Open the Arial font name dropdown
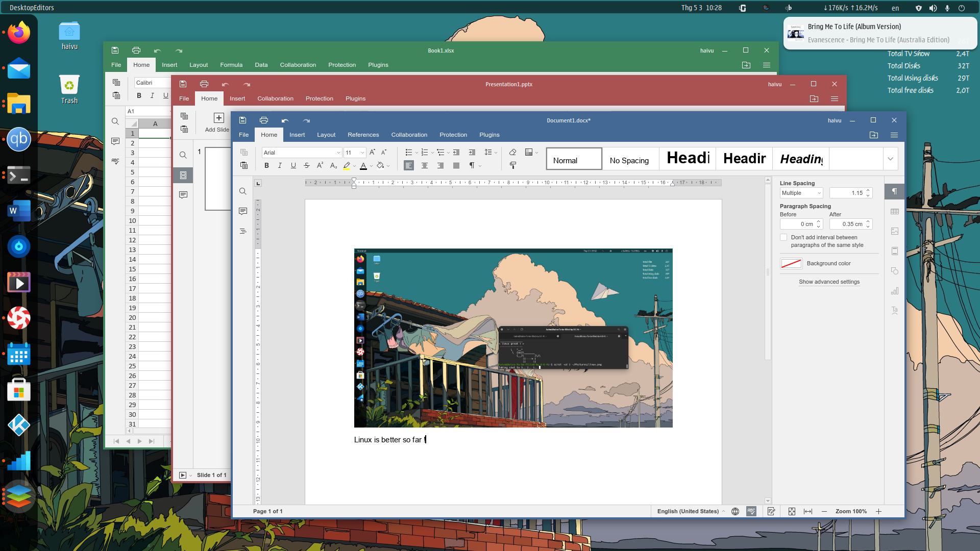 [338, 153]
